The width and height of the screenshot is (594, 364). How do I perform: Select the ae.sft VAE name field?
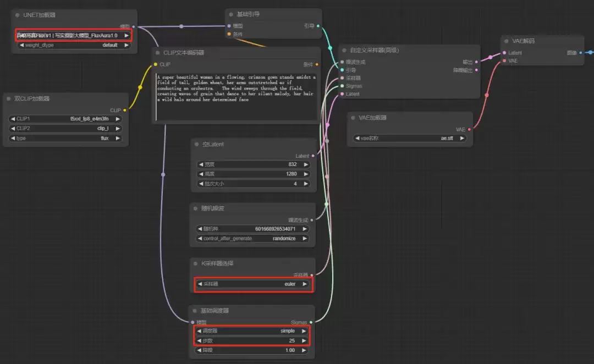[x=410, y=138]
